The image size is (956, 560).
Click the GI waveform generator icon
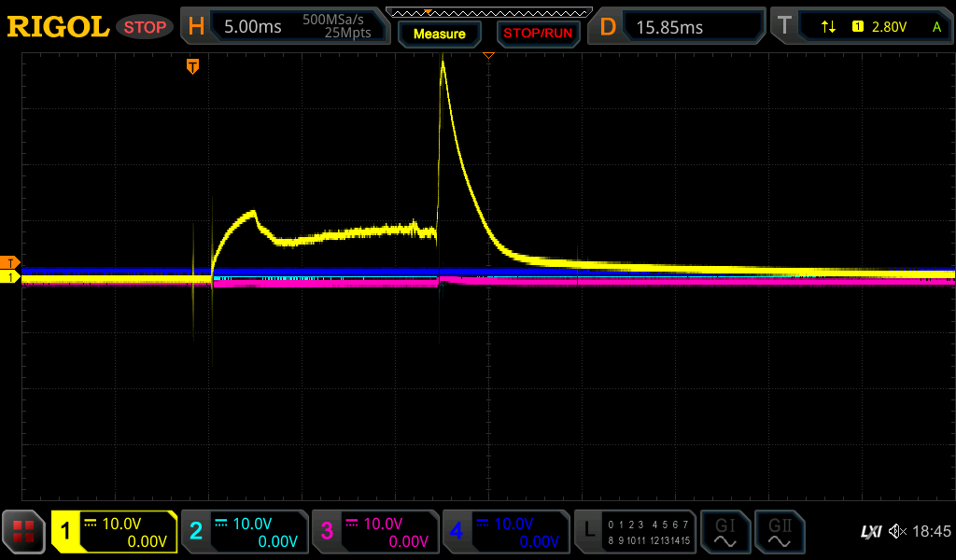pos(724,532)
